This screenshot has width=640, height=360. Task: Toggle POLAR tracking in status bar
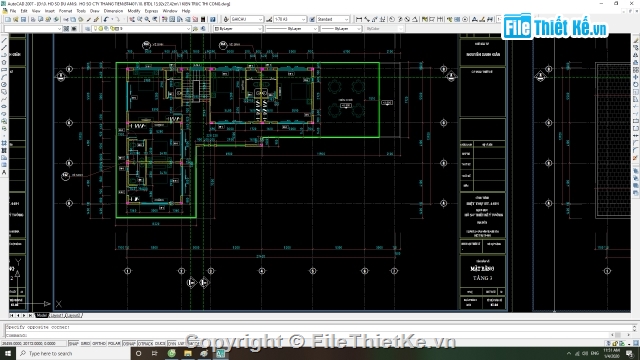pos(114,344)
